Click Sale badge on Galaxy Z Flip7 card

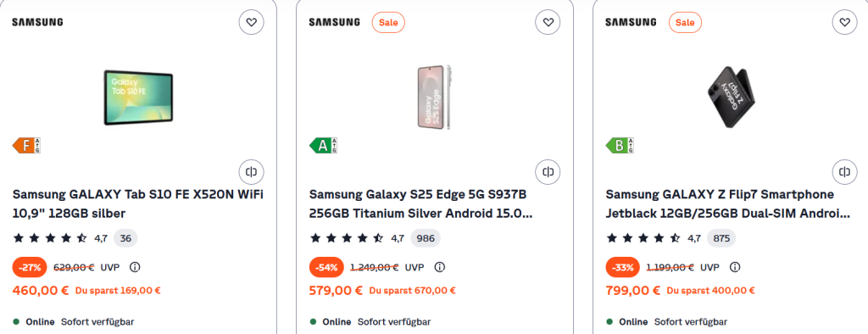coord(685,23)
